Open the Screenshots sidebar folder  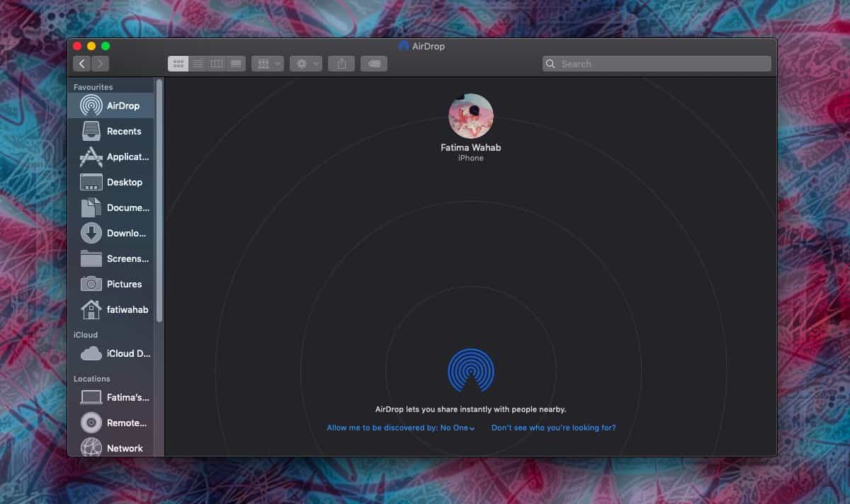point(111,258)
